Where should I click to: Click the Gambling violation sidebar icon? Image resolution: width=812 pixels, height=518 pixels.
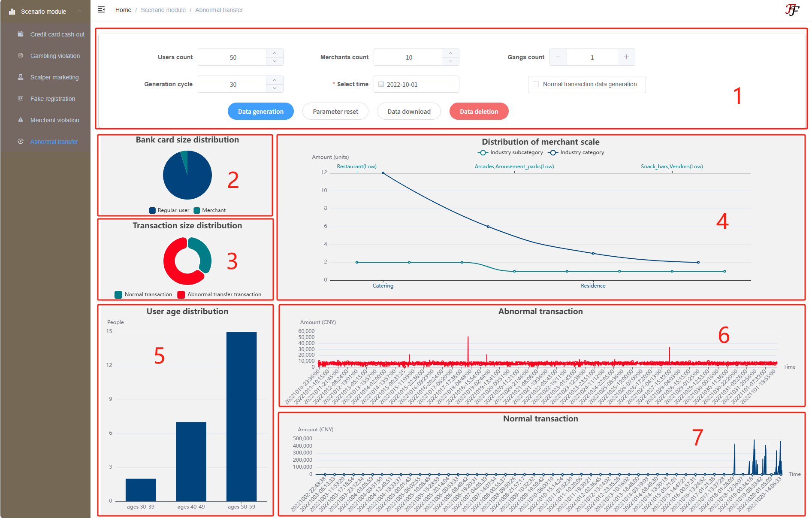tap(21, 55)
